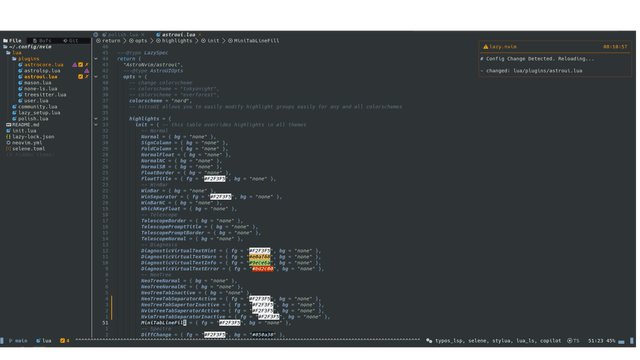Click the diagnostics count '4' in statusline
640x360 pixels.
[64, 341]
